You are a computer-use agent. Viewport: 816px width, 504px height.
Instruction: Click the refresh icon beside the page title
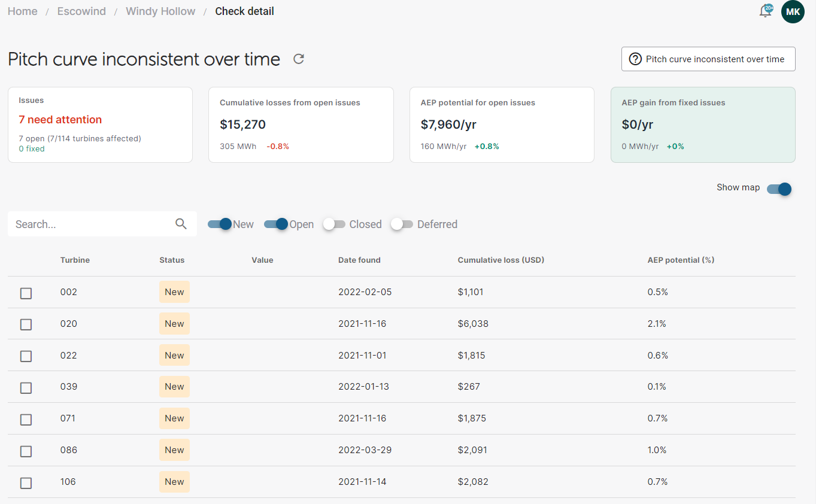coord(299,59)
